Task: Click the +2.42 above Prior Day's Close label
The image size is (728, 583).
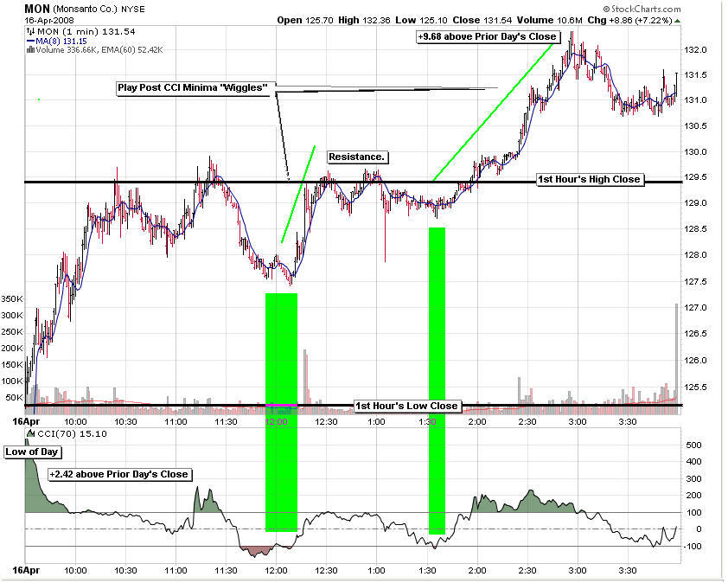Action: [x=119, y=474]
